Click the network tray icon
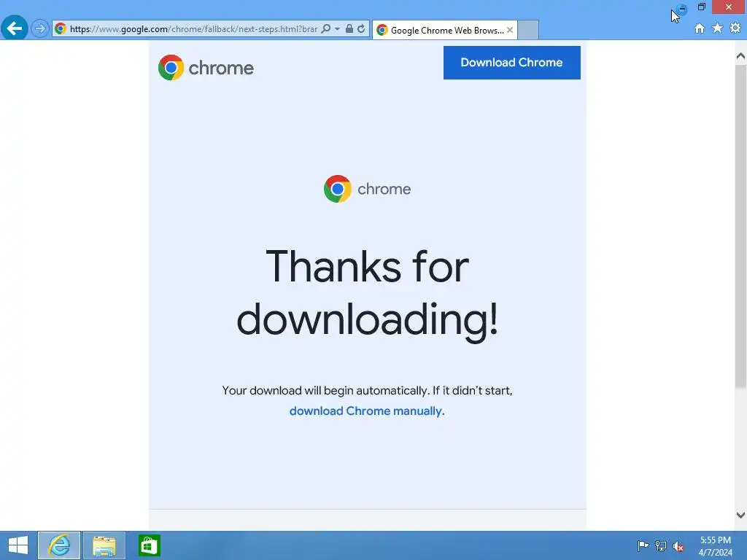 (x=661, y=545)
